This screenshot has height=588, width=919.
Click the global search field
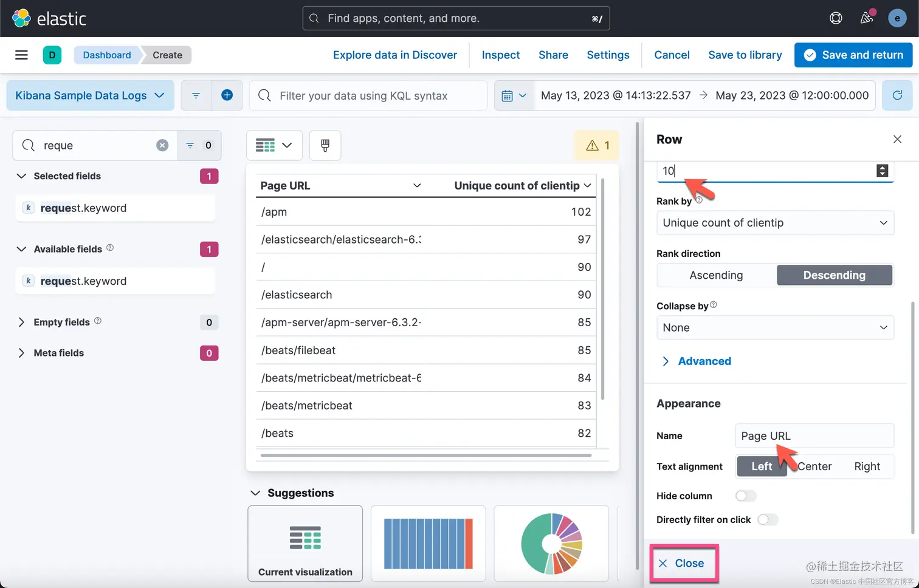pyautogui.click(x=456, y=18)
